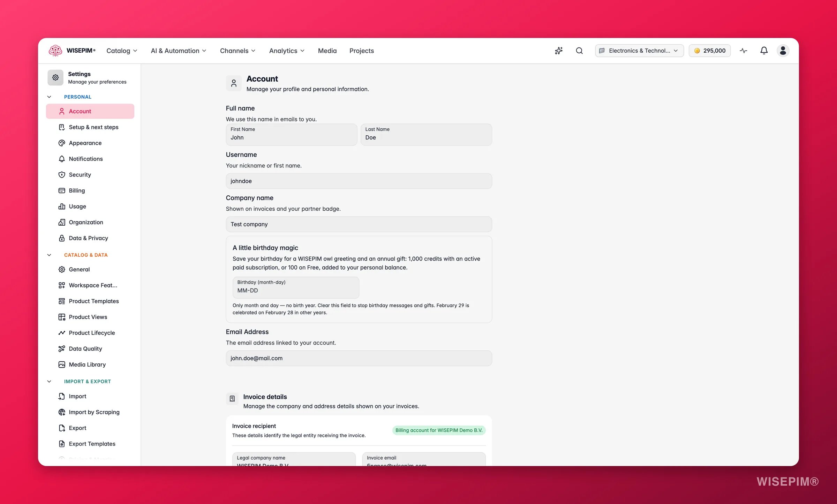Screen dimensions: 837x504
Task: Open the notifications bell in top bar
Action: [764, 51]
